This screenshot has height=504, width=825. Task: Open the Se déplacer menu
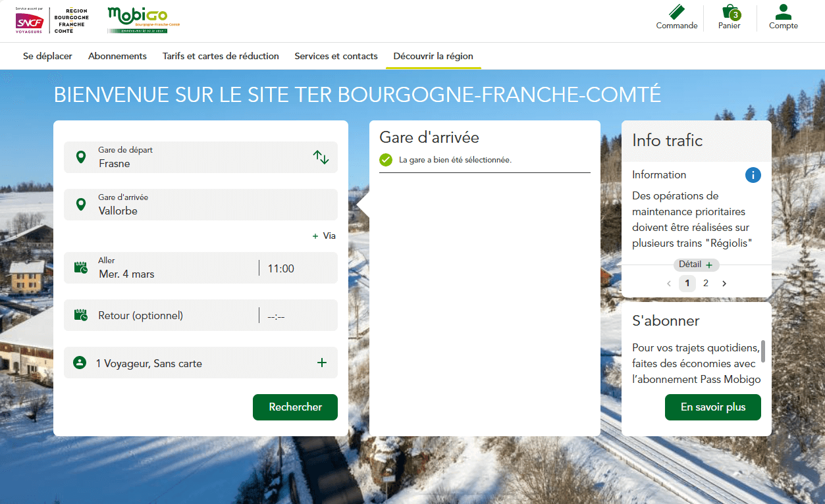pos(47,56)
